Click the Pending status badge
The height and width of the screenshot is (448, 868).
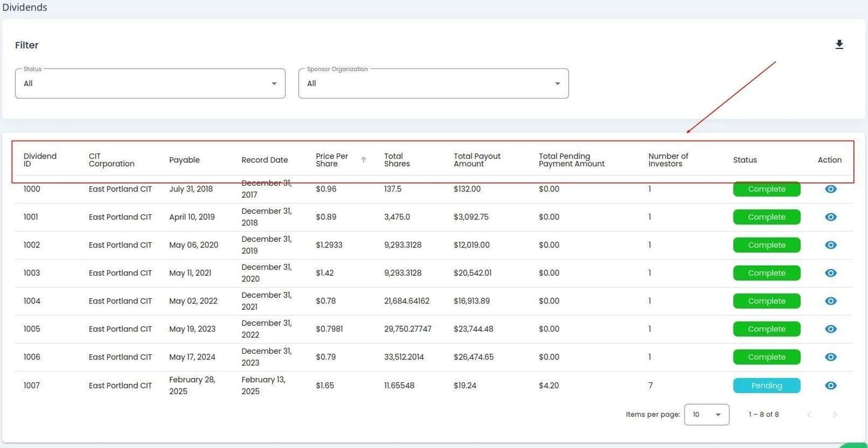(766, 385)
